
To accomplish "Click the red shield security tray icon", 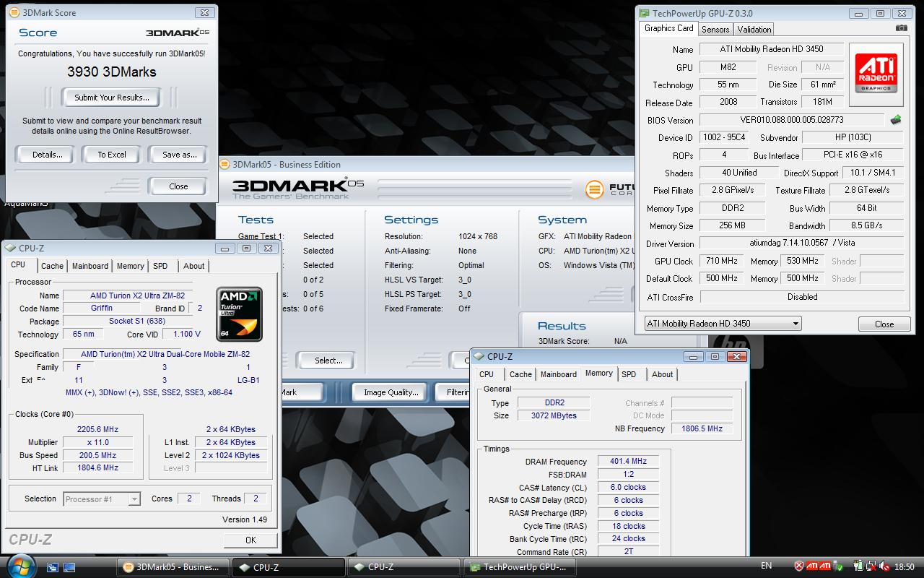I will click(x=798, y=566).
